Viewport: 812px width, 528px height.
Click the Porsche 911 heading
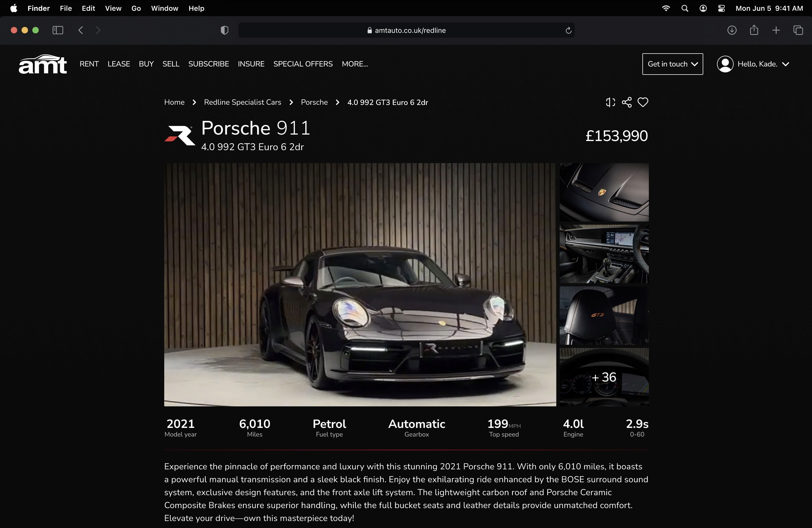pos(256,128)
